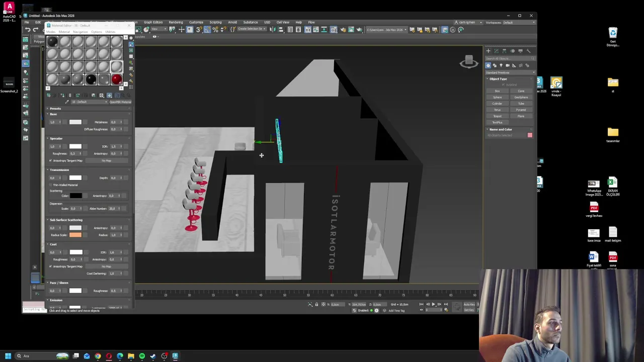Open the Display panel icon
The height and width of the screenshot is (362, 644).
coord(520,51)
